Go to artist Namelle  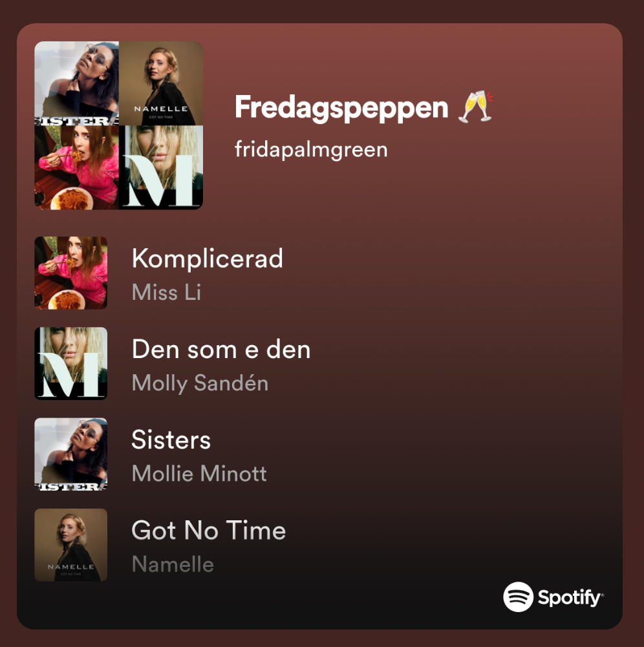pos(173,564)
